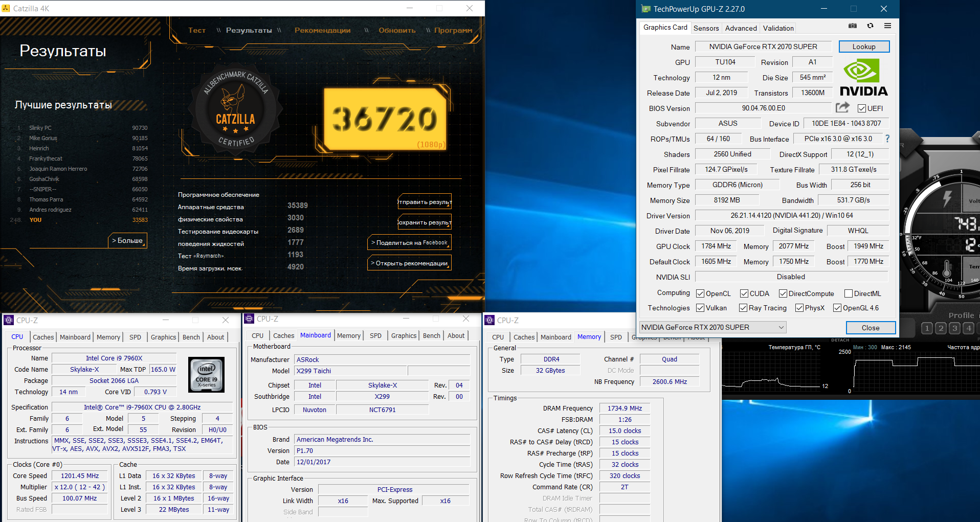Toggle the DirectCompute checkbox
This screenshot has width=980, height=522.
click(783, 293)
